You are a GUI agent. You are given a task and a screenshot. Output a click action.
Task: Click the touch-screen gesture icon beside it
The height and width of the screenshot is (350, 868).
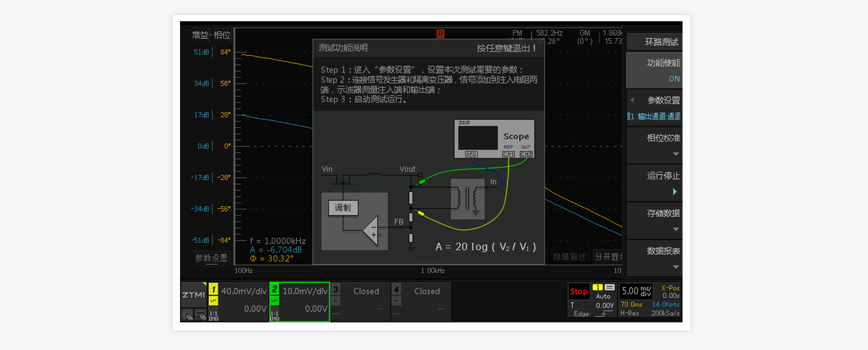(200, 315)
